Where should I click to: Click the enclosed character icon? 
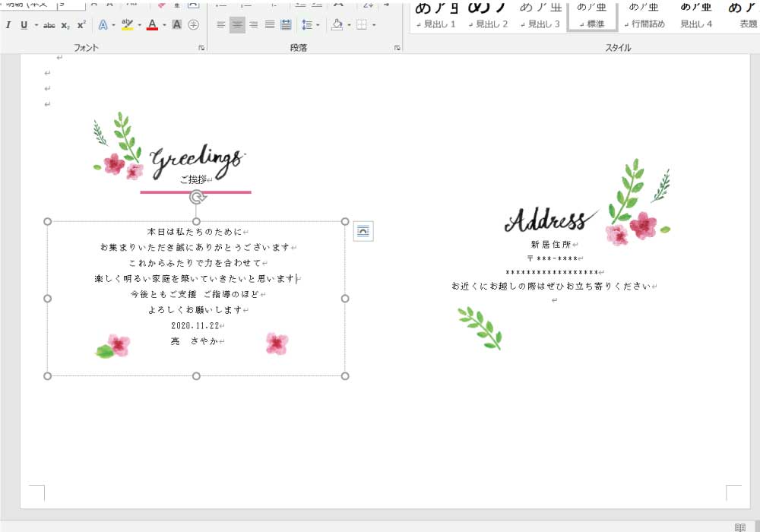(x=193, y=25)
